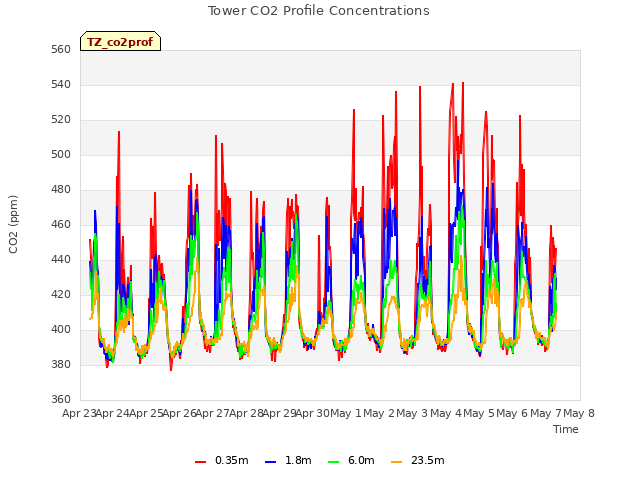Click the Apr 26 x-axis date label

pos(180,413)
